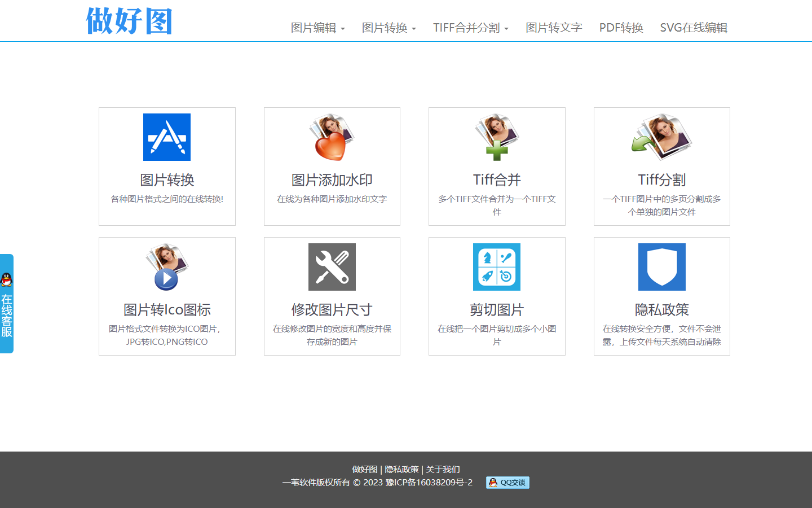812x508 pixels.
Task: Open the 剪切图片 heading
Action: tap(497, 310)
